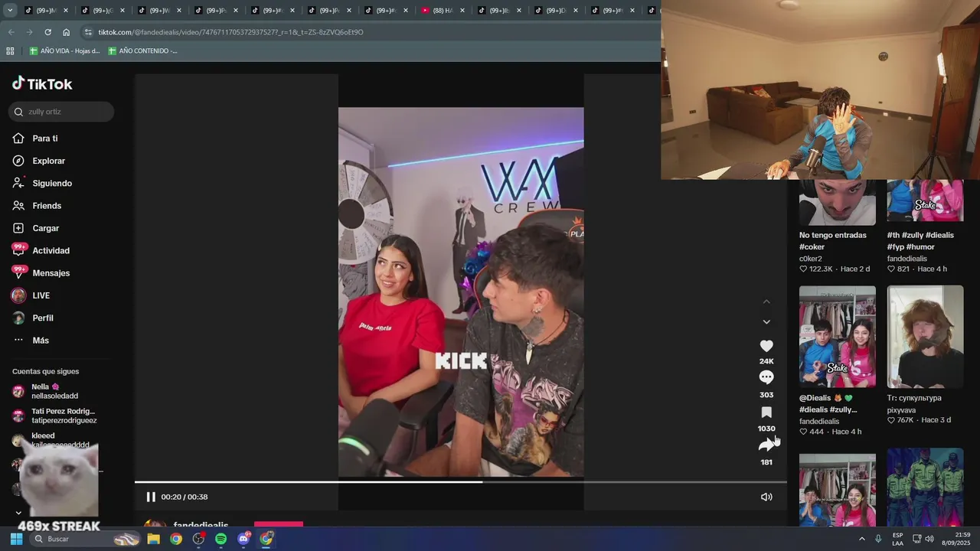The image size is (980, 551).
Task: Expand followed accounts list with chevron
Action: (x=18, y=513)
